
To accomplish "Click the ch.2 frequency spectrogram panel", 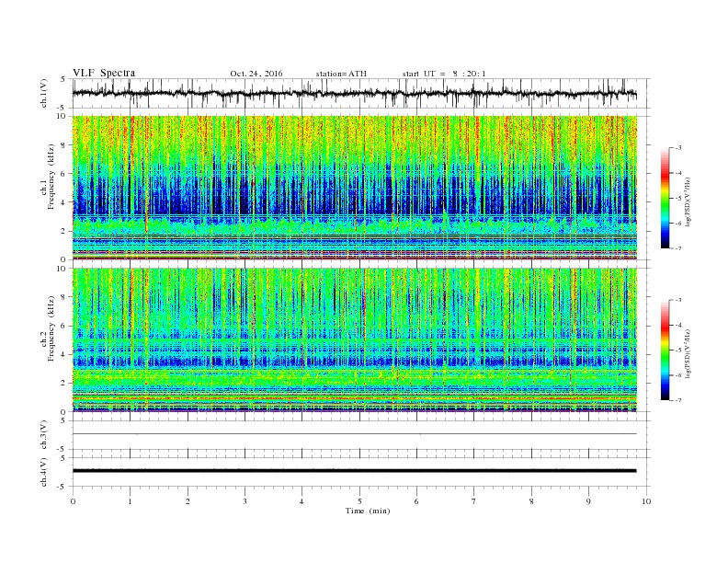I will pos(354,340).
